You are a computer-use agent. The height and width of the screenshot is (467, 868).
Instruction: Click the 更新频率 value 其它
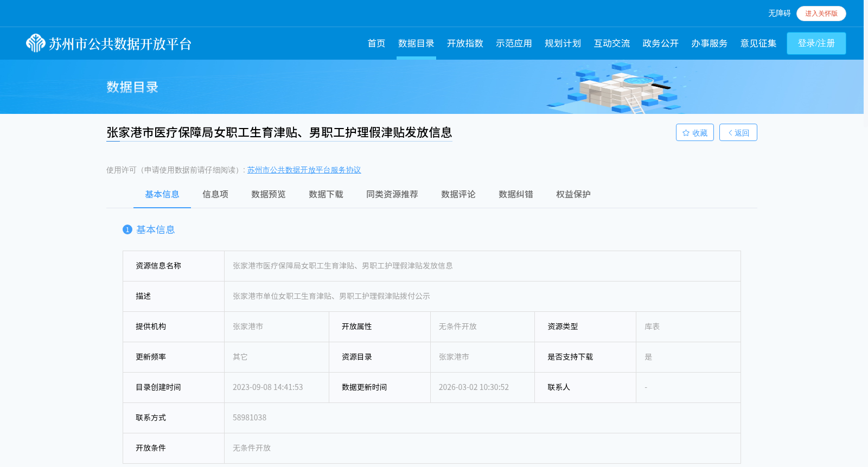240,357
